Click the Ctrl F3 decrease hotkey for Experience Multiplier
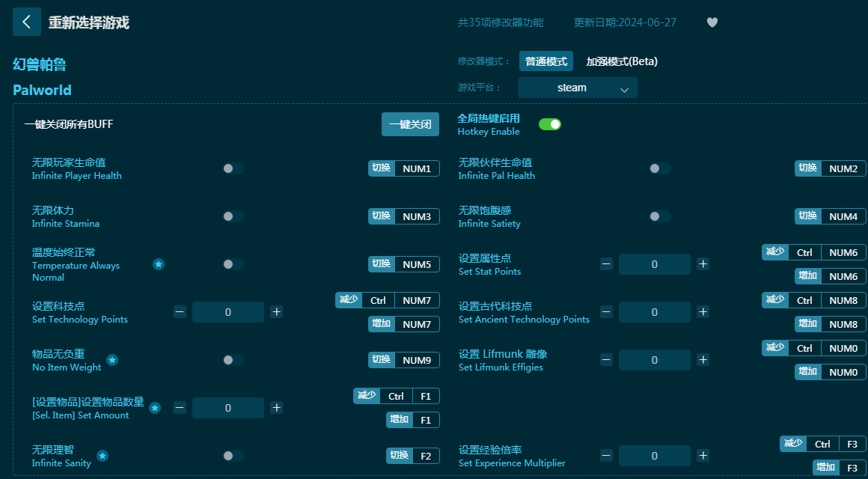Viewport: 868px width, 479px height. pyautogui.click(x=823, y=444)
